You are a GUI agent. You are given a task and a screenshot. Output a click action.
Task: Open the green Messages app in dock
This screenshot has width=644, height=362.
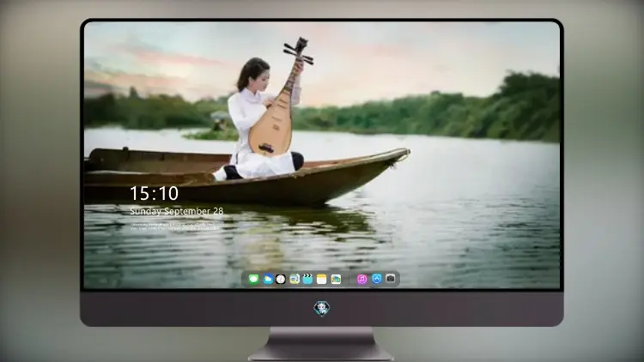tap(254, 279)
